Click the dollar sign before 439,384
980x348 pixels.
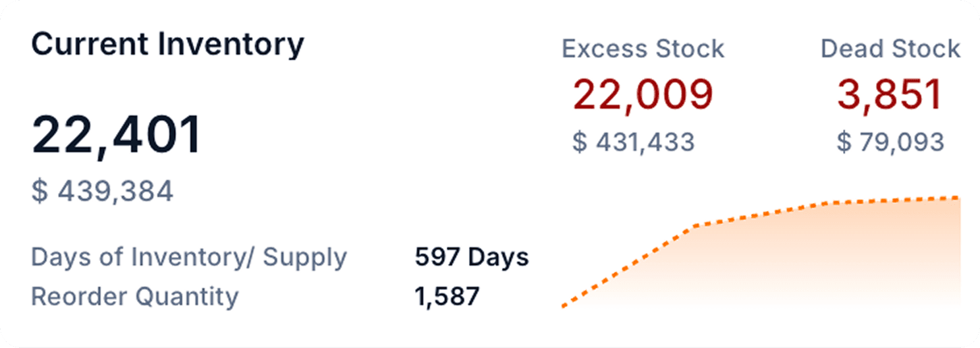pyautogui.click(x=40, y=191)
